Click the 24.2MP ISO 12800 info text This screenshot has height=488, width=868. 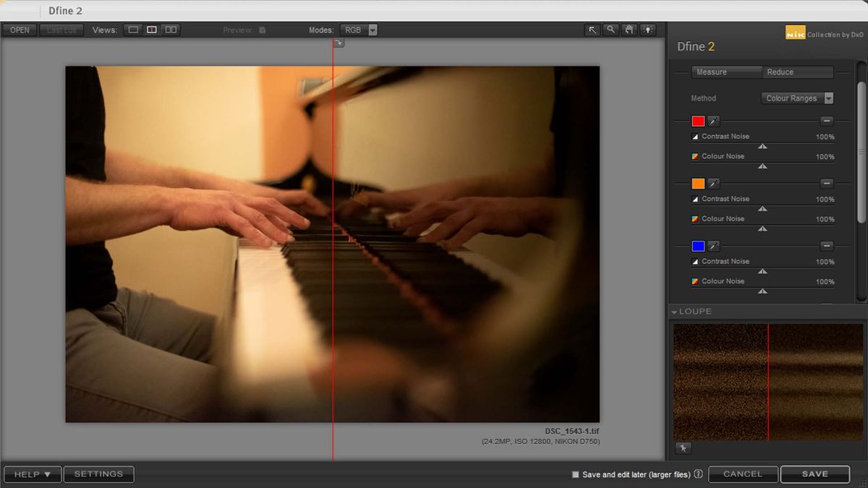tap(540, 442)
